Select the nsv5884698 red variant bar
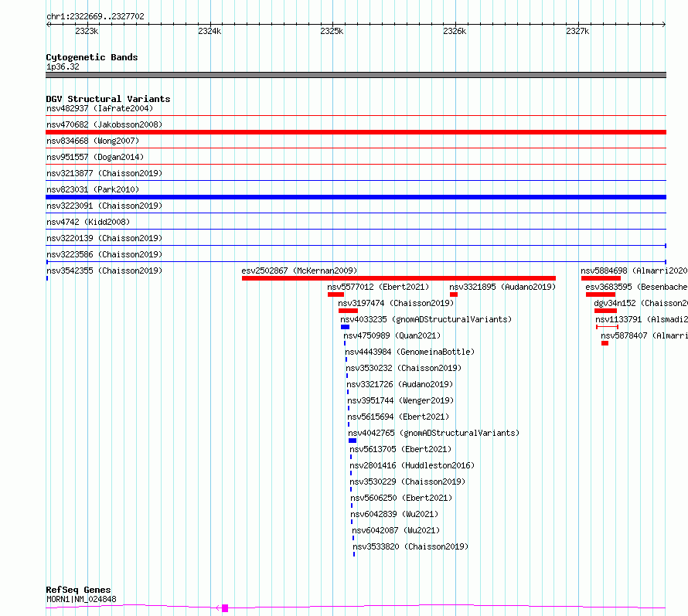Viewport: 688px width, 616px height. click(x=601, y=278)
